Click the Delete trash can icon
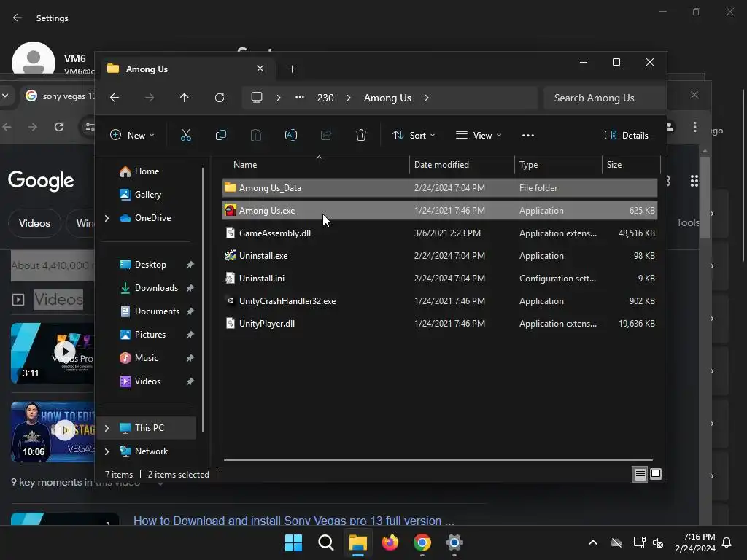747x560 pixels. point(361,135)
